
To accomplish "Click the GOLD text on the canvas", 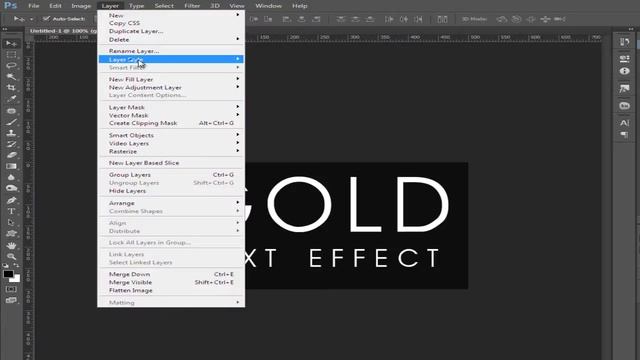I will pyautogui.click(x=347, y=204).
